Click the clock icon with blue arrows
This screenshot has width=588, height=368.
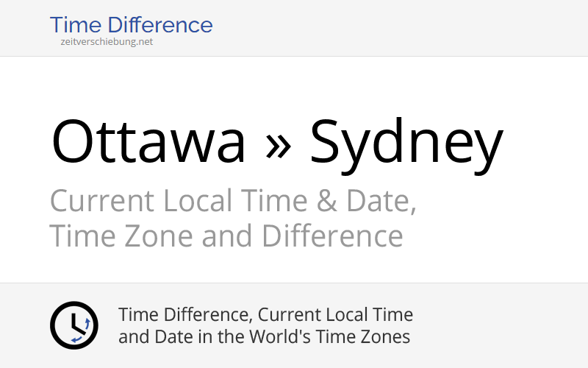tap(74, 325)
